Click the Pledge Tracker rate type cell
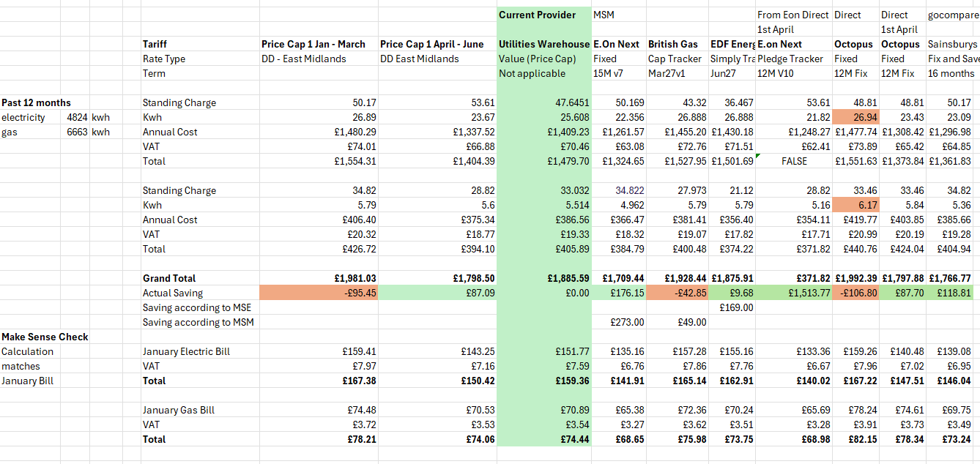This screenshot has width=980, height=464. (x=794, y=59)
